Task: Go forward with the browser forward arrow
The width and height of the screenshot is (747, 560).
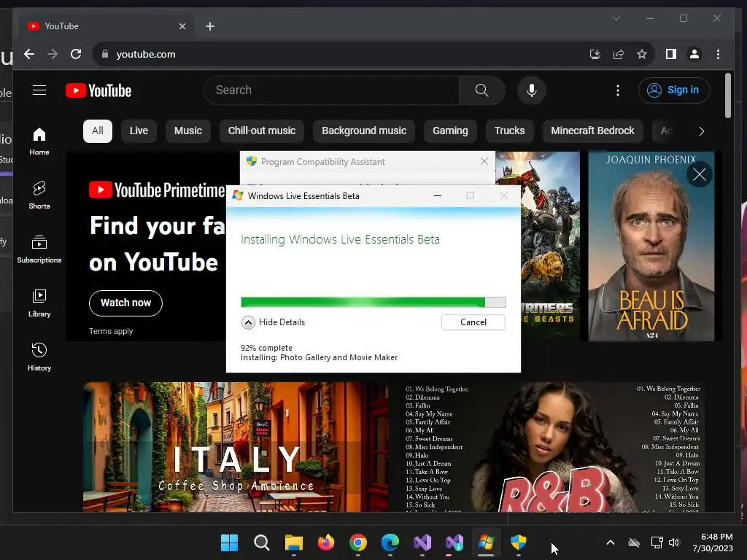Action: (x=53, y=54)
